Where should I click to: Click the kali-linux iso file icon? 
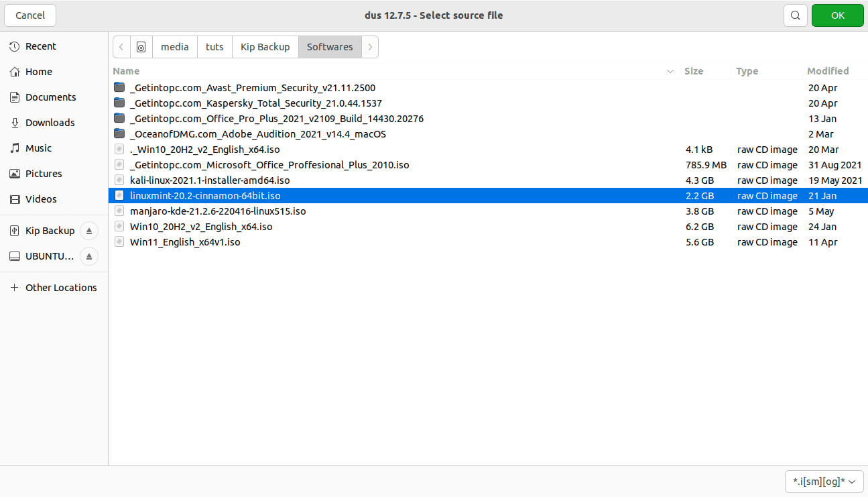point(119,180)
